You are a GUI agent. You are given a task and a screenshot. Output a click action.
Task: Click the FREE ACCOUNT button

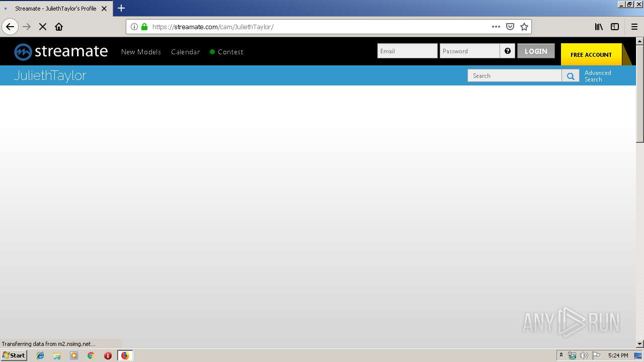coord(591,54)
